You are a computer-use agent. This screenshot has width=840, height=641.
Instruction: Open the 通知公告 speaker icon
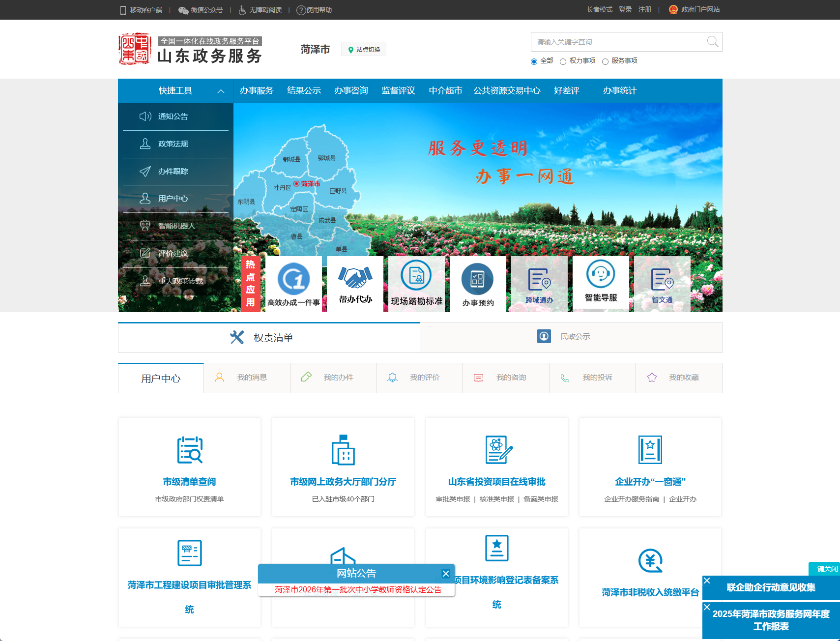point(145,117)
